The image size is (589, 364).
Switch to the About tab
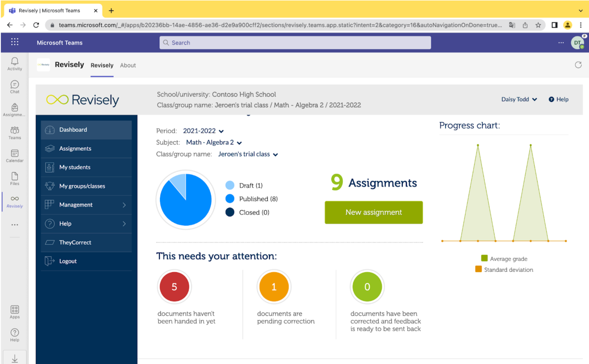128,65
